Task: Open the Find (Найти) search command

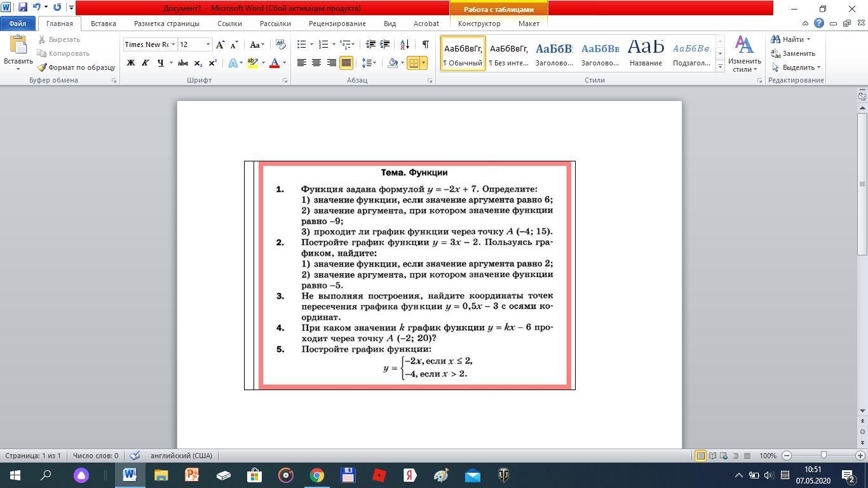Action: point(791,39)
